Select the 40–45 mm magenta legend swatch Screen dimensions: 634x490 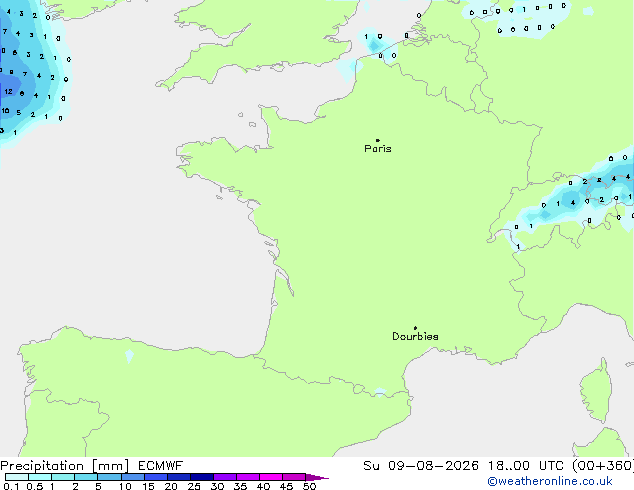tap(271, 477)
